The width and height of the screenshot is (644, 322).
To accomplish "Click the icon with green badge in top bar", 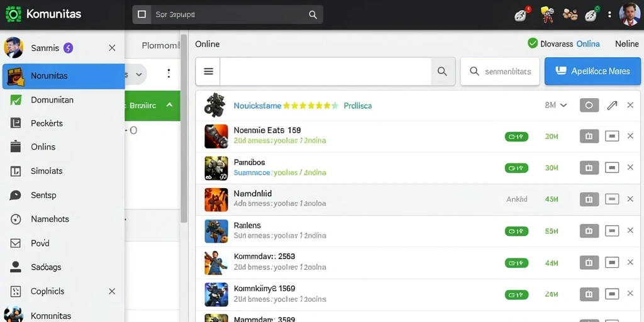I will pos(592,14).
